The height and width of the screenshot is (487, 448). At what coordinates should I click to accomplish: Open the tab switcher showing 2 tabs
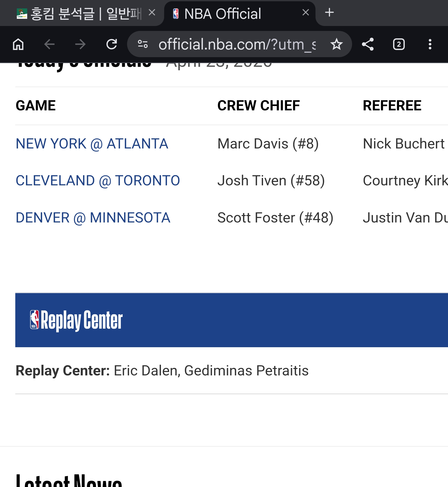399,44
